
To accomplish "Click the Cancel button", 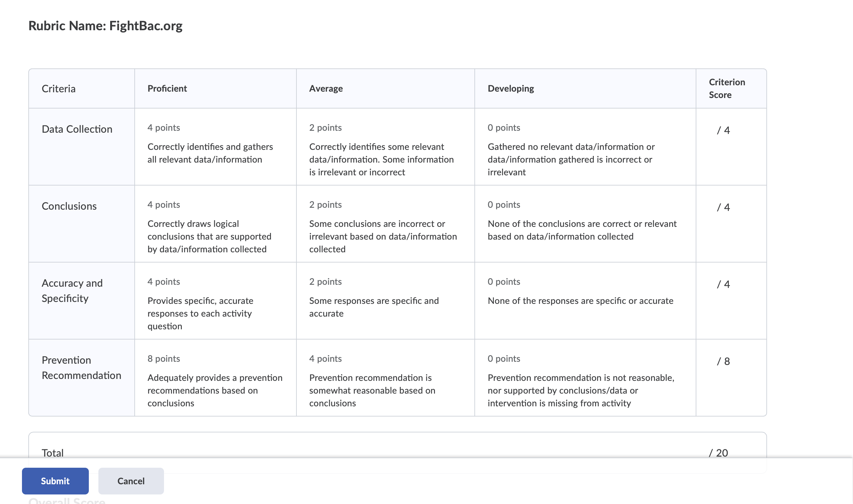I will point(131,481).
